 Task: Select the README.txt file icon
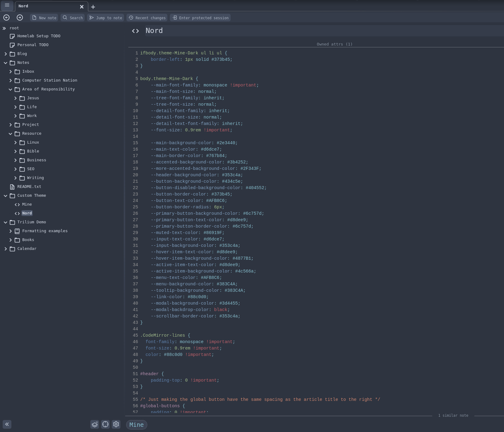pos(12,187)
